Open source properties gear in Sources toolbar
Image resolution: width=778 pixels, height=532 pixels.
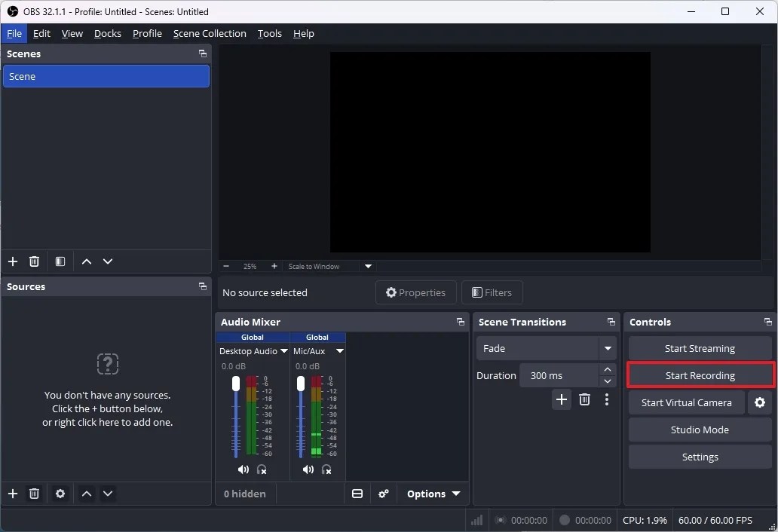[60, 494]
